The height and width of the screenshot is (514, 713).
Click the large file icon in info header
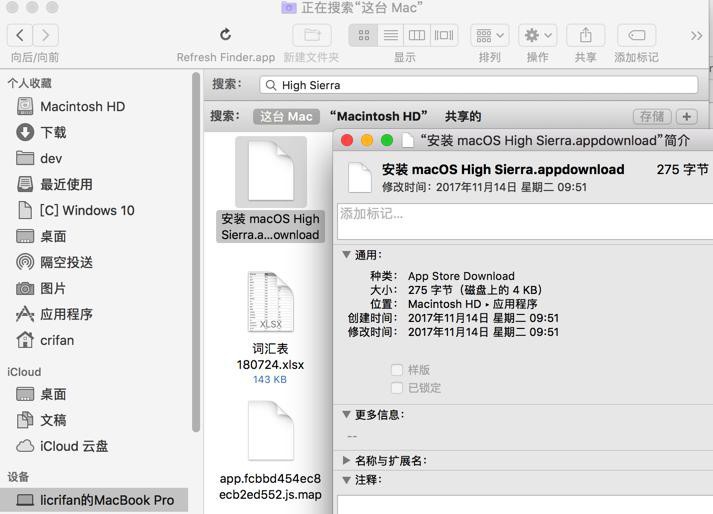click(360, 177)
